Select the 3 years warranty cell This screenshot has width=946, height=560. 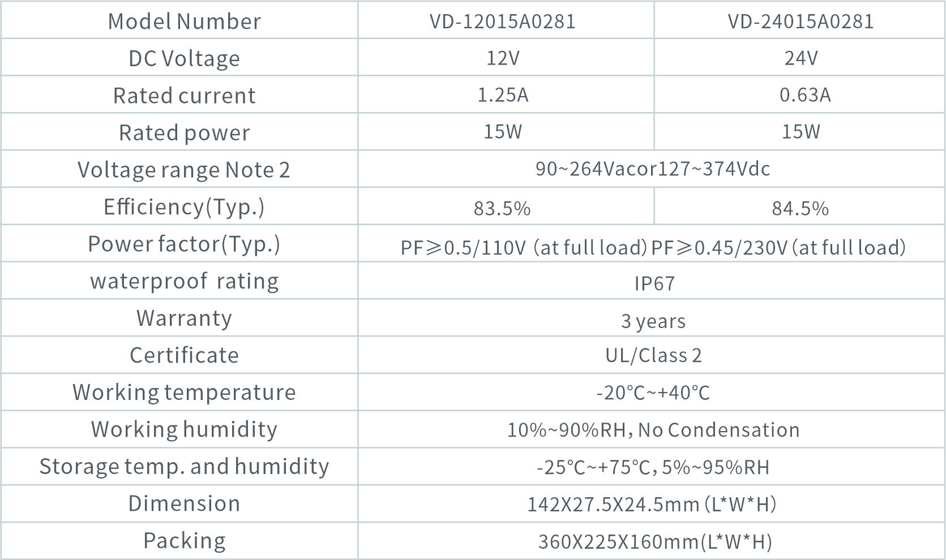click(x=653, y=321)
